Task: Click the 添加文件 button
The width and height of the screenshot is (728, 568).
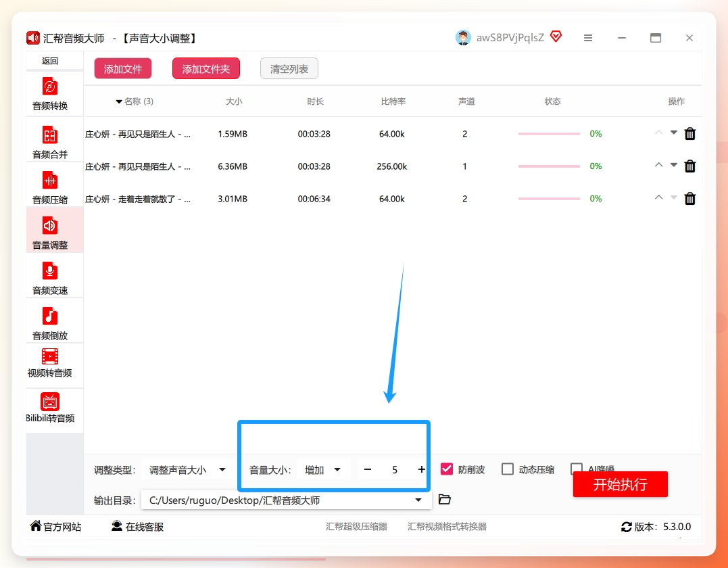Action: tap(123, 69)
